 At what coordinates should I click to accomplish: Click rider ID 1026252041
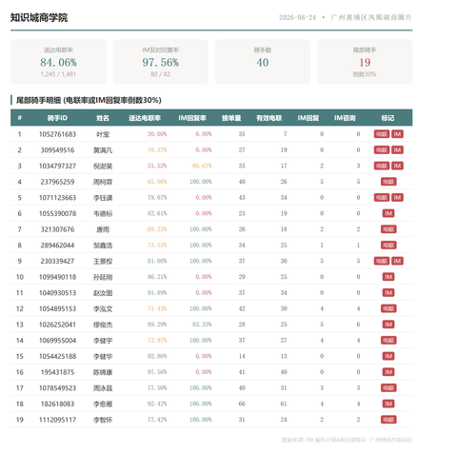[57, 325]
